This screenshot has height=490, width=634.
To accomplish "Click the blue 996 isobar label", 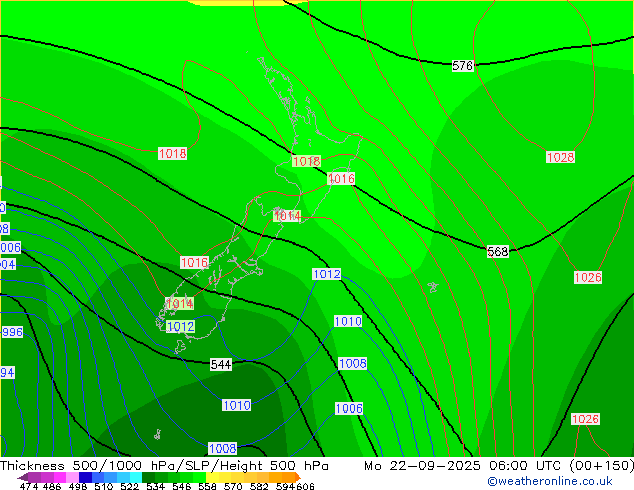I will (12, 332).
